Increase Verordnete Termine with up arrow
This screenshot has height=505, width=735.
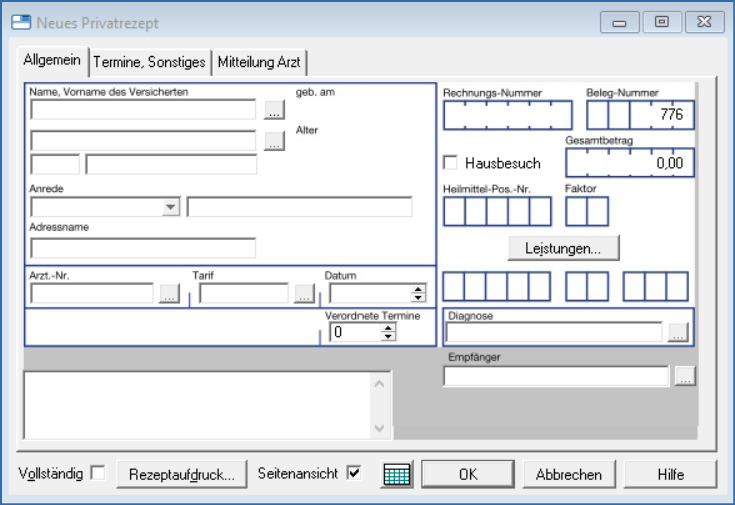point(388,328)
